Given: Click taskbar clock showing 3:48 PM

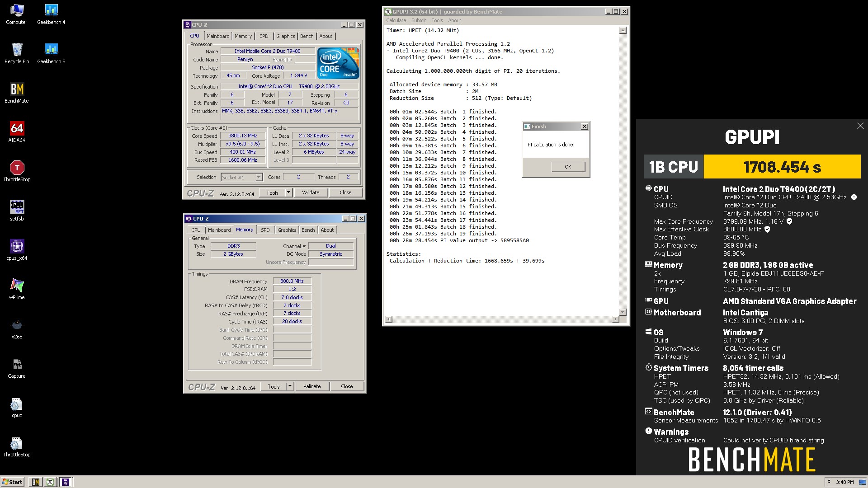Looking at the screenshot, I should click(845, 482).
